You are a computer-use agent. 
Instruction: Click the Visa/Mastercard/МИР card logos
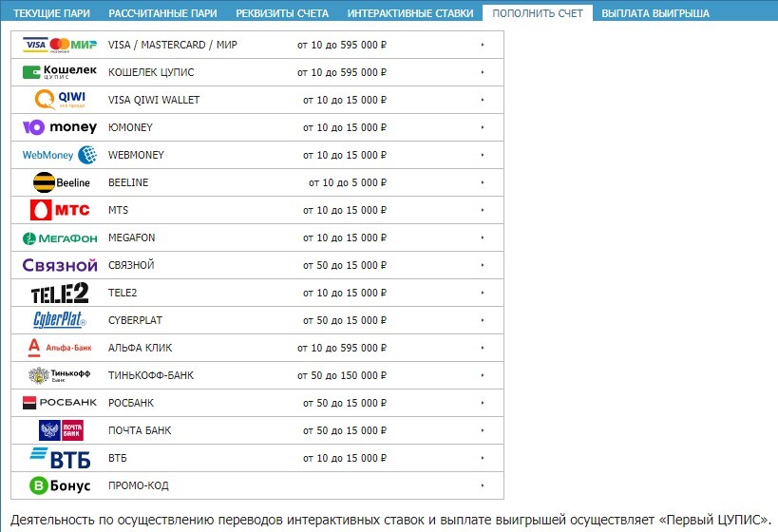tap(60, 45)
